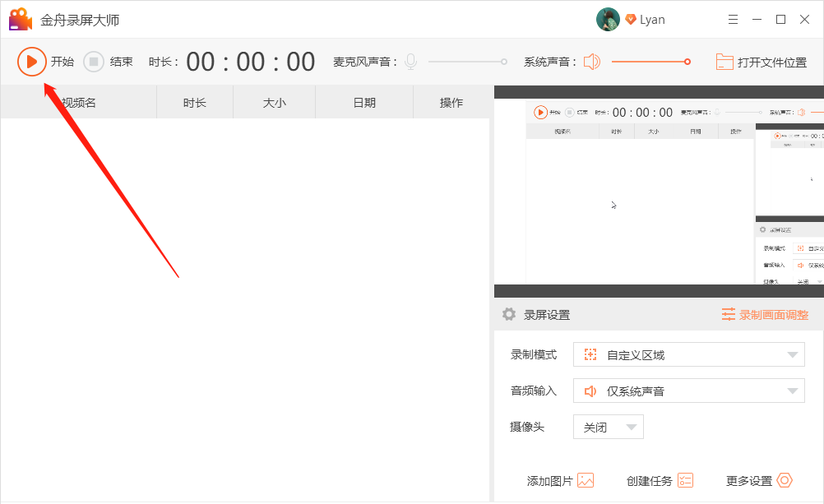
Task: Sort by 时长 column header
Action: 194,103
